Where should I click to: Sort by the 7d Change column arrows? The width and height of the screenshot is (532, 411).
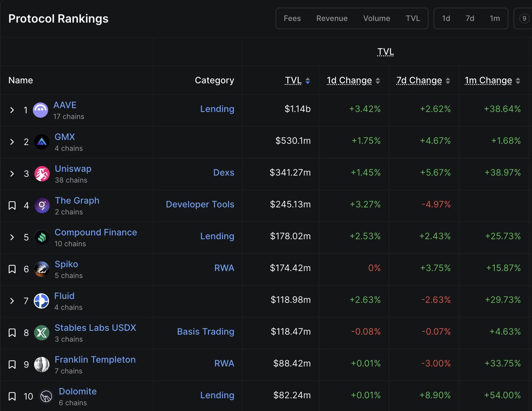448,81
